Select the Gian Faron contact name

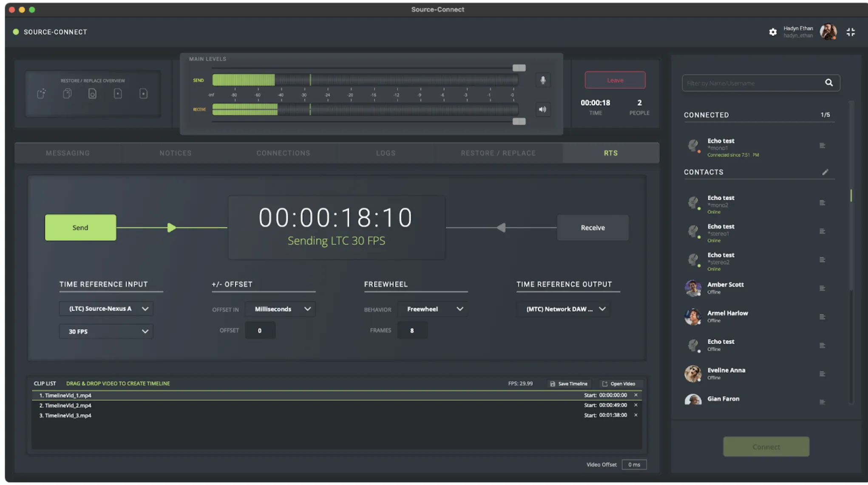pos(723,399)
